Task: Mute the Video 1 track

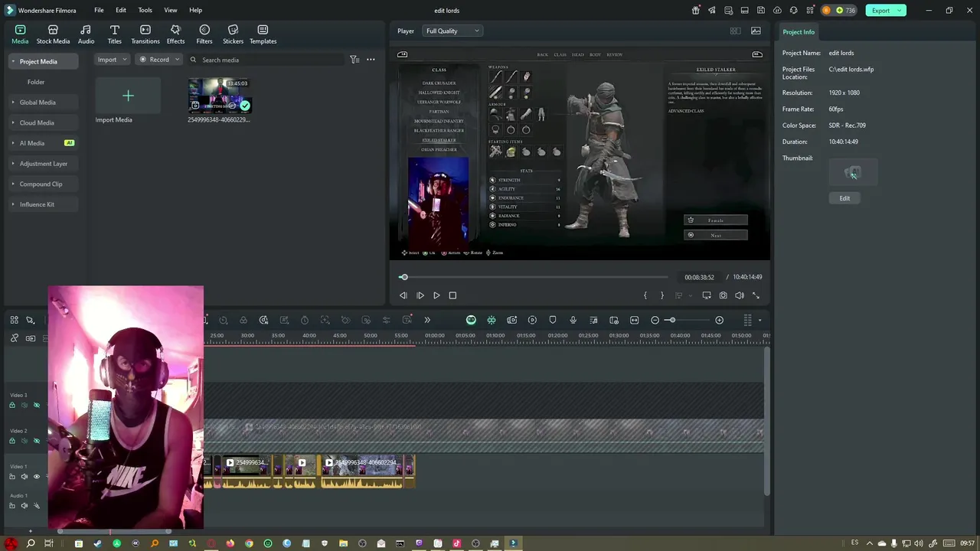Action: tap(24, 477)
